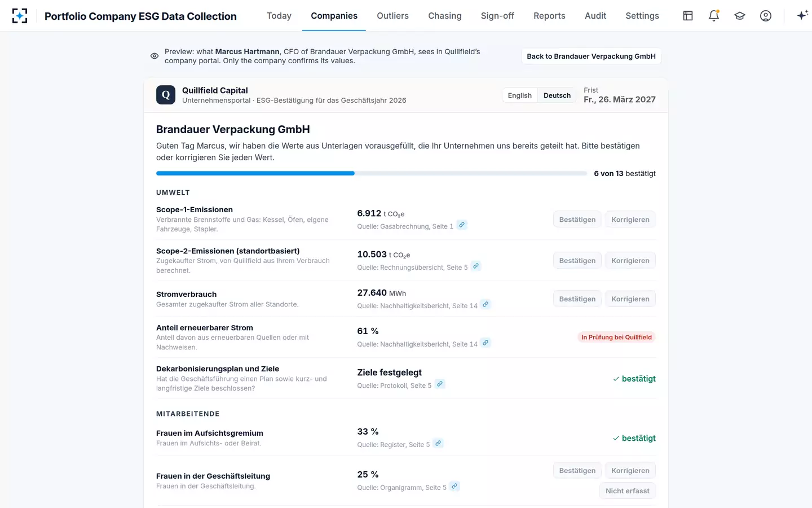Open source link for Register, Seite 5
The image size is (812, 508).
pos(438,444)
